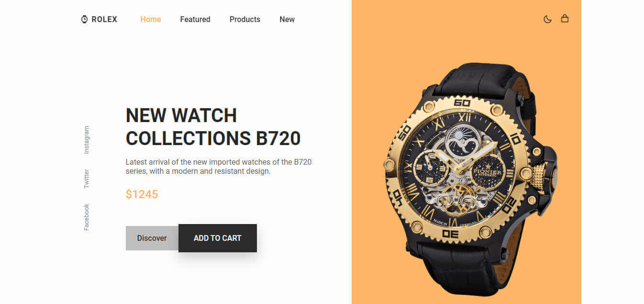This screenshot has height=304, width=644.
Task: Navigate to the Products section
Action: (245, 19)
